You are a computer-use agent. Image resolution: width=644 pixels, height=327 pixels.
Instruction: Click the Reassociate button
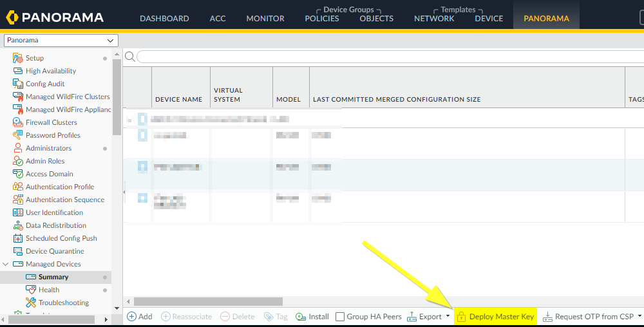coord(187,316)
